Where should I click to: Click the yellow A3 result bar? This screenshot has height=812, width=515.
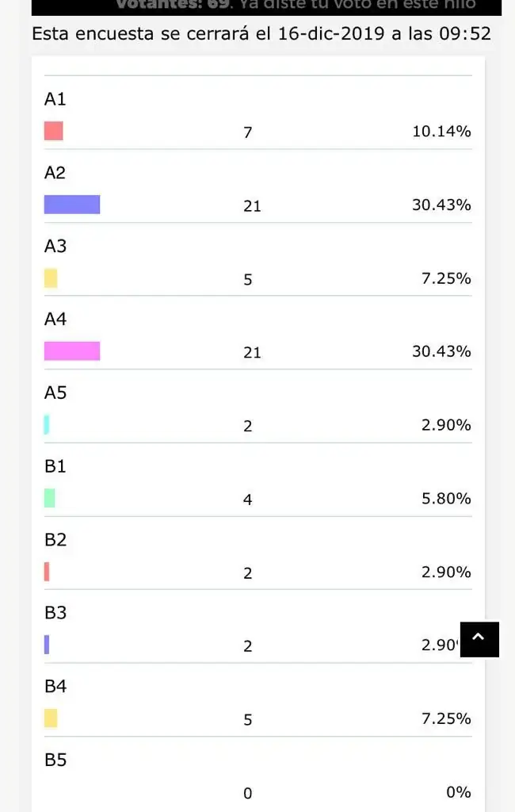pyautogui.click(x=51, y=278)
